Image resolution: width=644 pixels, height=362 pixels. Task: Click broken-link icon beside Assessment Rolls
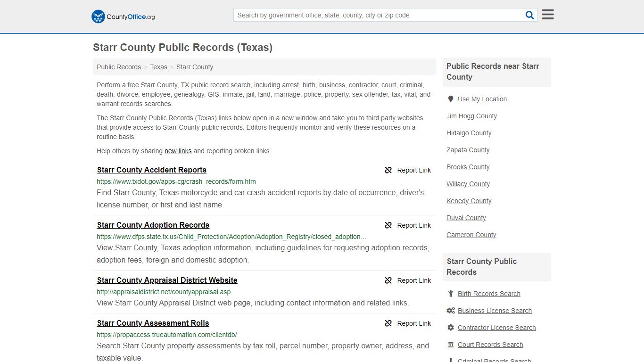pos(388,323)
